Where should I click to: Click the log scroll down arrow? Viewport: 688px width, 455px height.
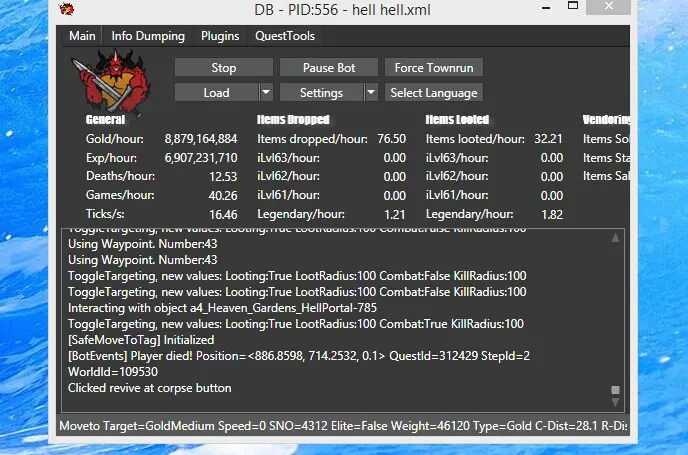[615, 403]
